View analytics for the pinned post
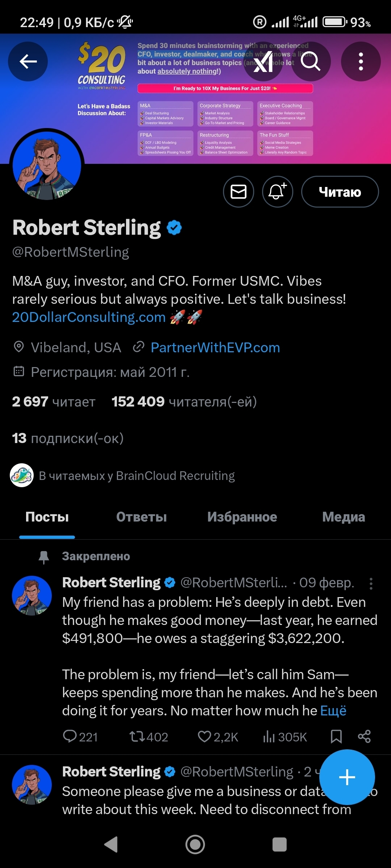Viewport: 391px width, 868px height. click(x=285, y=737)
